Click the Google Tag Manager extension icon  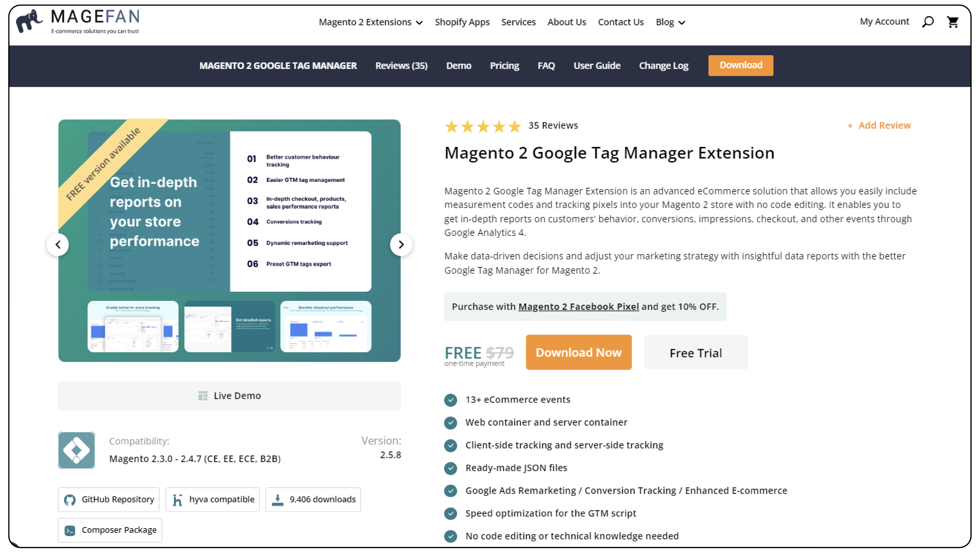pos(76,450)
